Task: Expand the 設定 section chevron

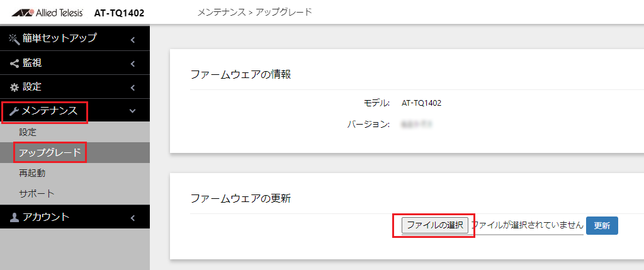Action: (133, 87)
